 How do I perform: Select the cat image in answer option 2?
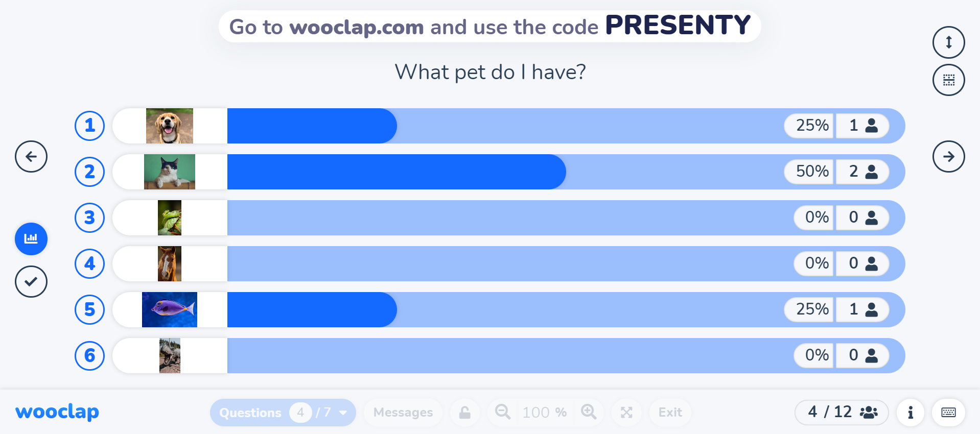(170, 172)
